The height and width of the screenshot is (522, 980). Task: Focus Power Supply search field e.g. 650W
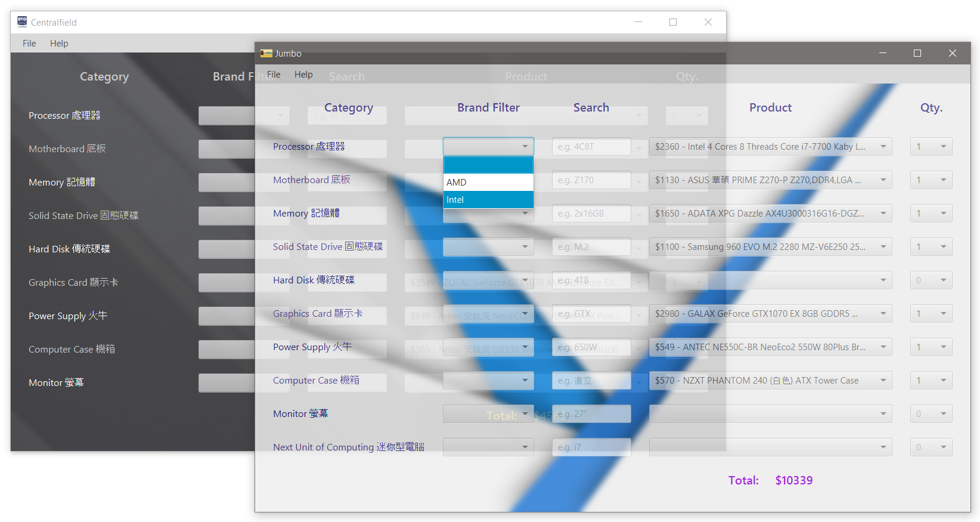coord(591,347)
